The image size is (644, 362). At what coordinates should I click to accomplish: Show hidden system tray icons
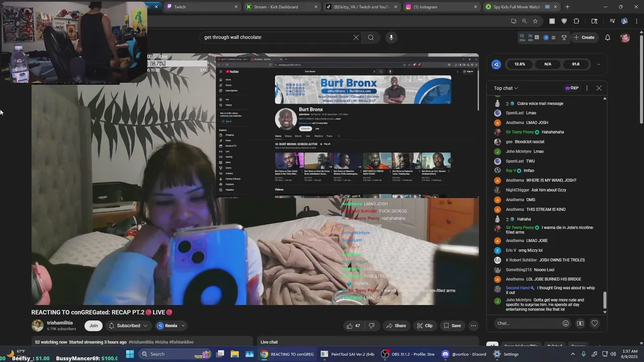coord(573,354)
